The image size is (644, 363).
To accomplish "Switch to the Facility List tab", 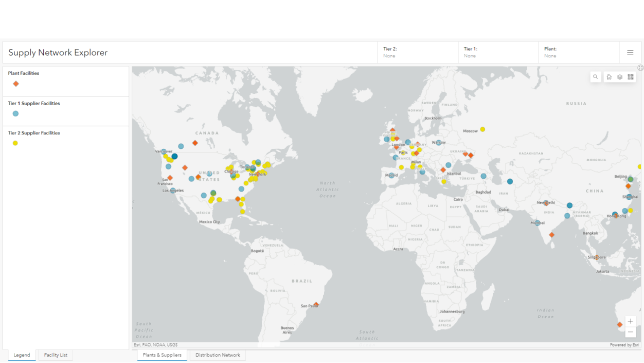I will pyautogui.click(x=55, y=355).
